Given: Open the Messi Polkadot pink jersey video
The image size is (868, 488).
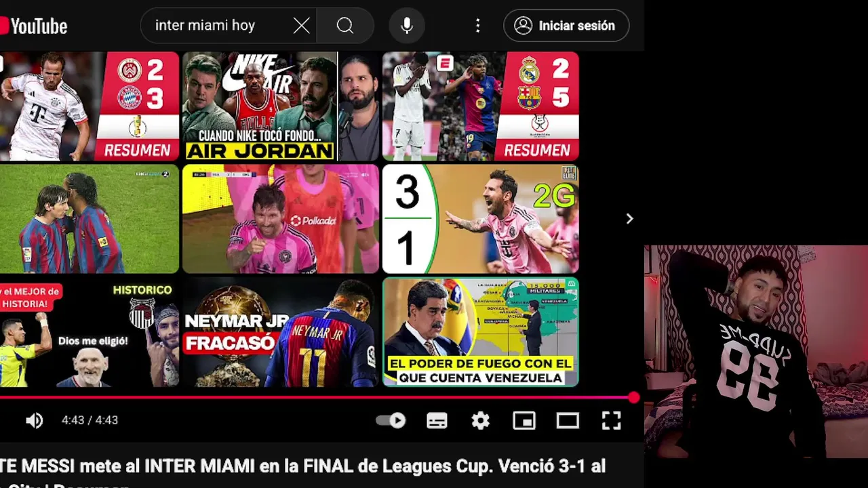Looking at the screenshot, I should pos(281,219).
